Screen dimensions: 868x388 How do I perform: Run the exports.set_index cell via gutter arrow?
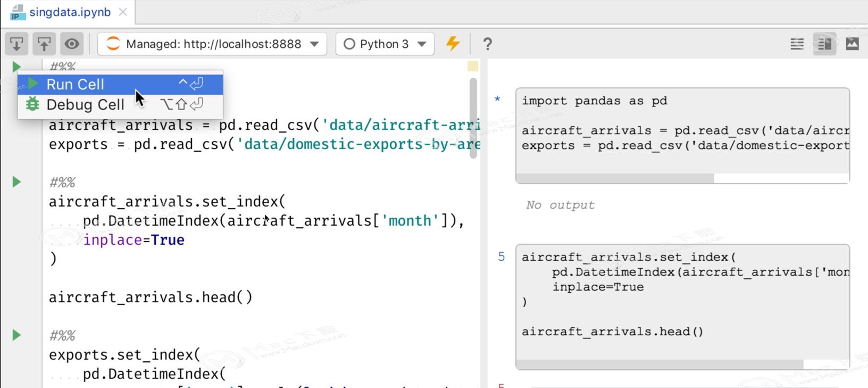click(16, 335)
